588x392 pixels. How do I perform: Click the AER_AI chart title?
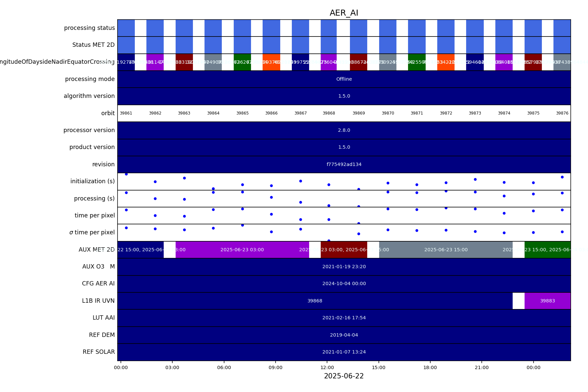pyautogui.click(x=344, y=13)
